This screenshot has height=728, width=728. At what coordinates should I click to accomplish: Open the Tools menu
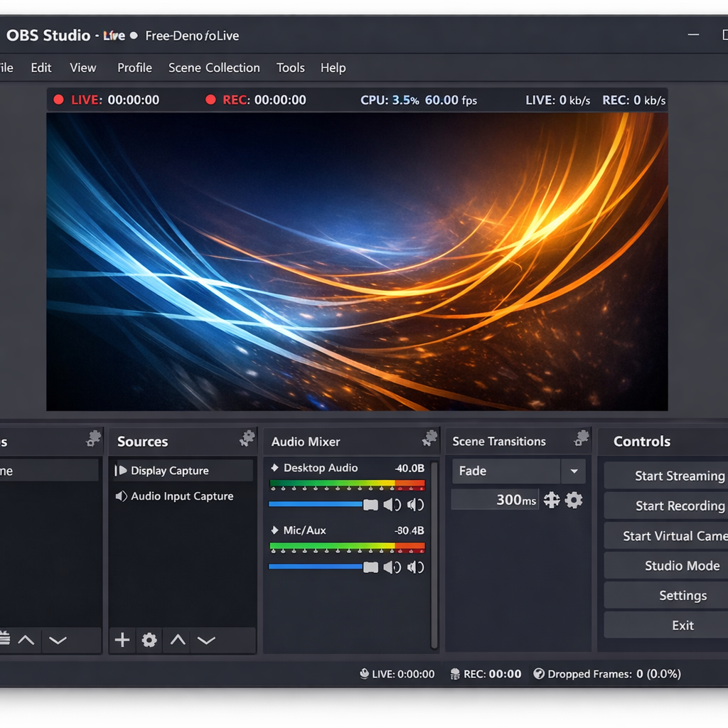[x=290, y=68]
